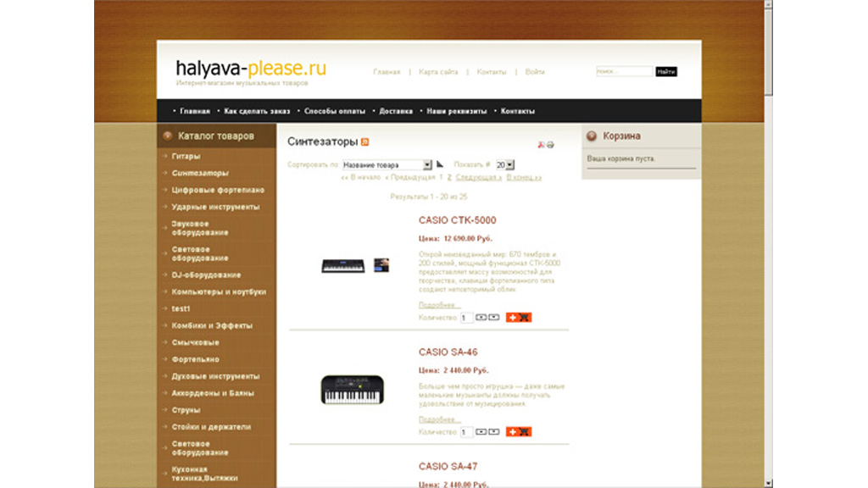
Task: Open the Смычковые category
Action: pos(196,342)
